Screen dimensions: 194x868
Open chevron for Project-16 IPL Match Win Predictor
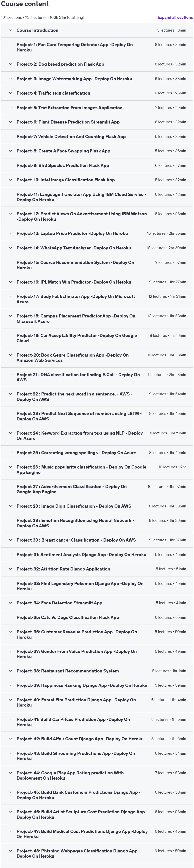pos(10,282)
